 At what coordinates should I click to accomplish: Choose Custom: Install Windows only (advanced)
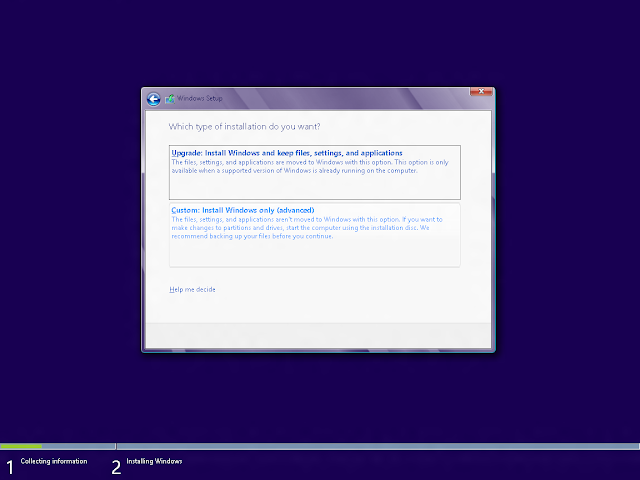point(315,235)
